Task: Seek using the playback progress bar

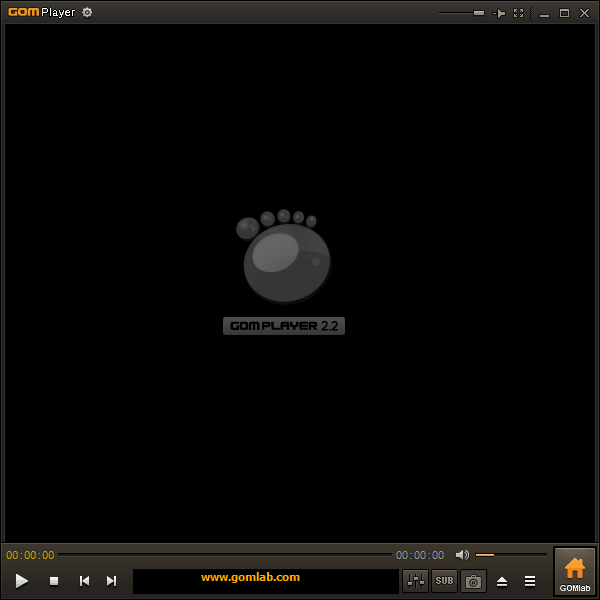Action: 225,554
